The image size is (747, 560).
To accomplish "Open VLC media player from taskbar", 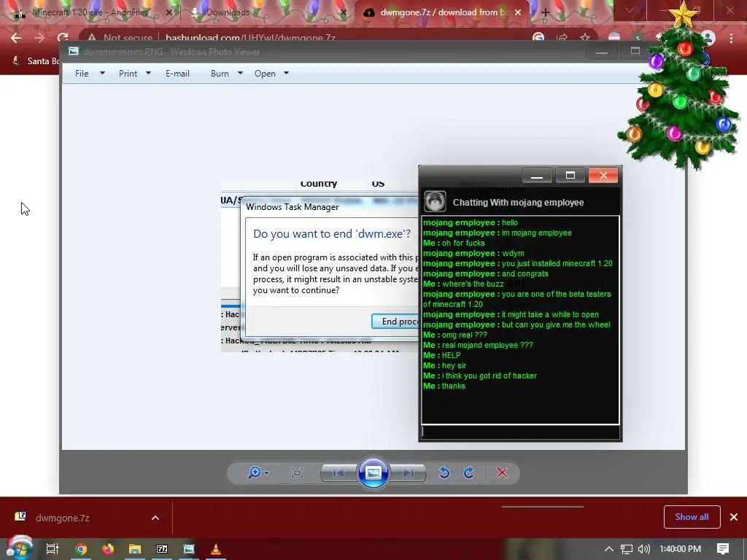I will [216, 549].
